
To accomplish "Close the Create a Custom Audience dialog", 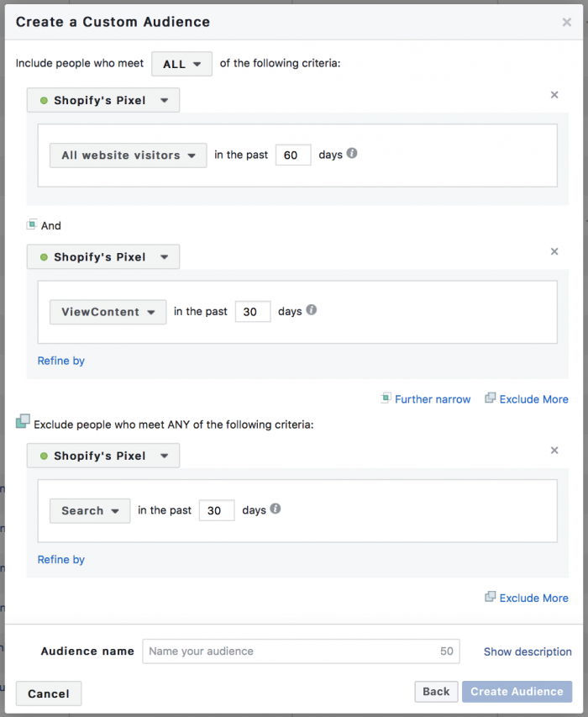I will tap(567, 23).
